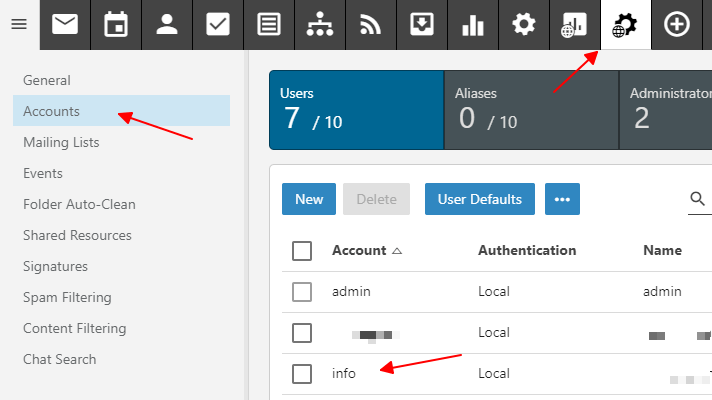Open Spam Filtering in the sidebar
712x400 pixels.
pos(121,297)
